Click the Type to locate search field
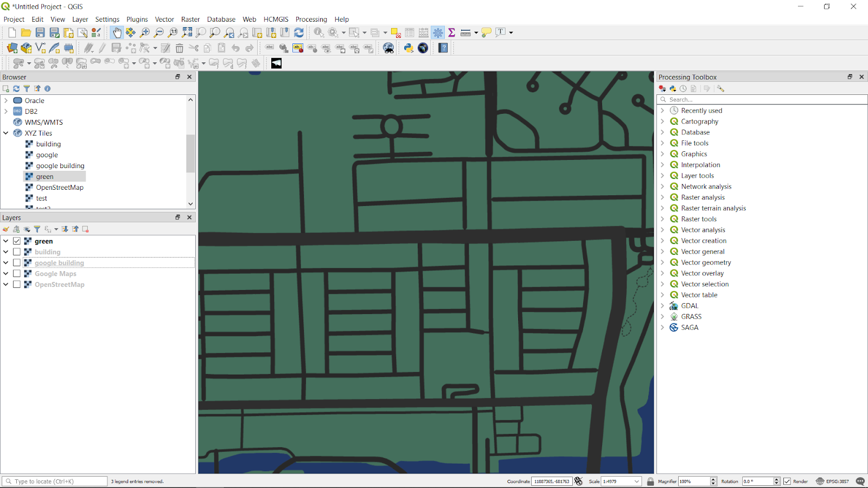868x488 pixels. (x=54, y=481)
